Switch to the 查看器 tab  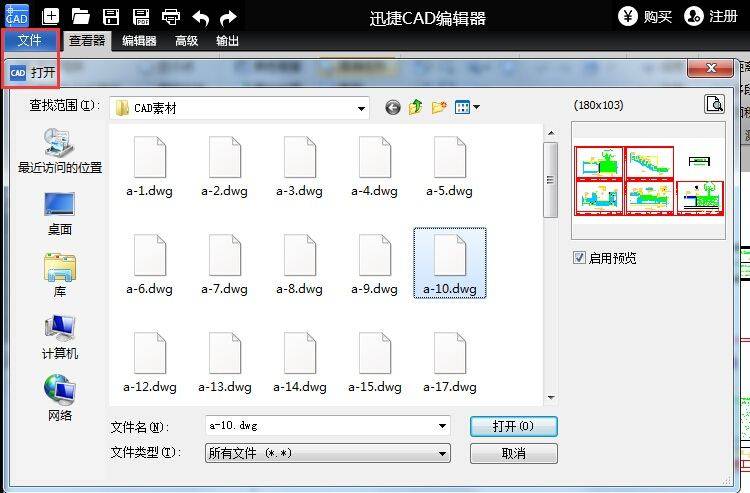[87, 41]
